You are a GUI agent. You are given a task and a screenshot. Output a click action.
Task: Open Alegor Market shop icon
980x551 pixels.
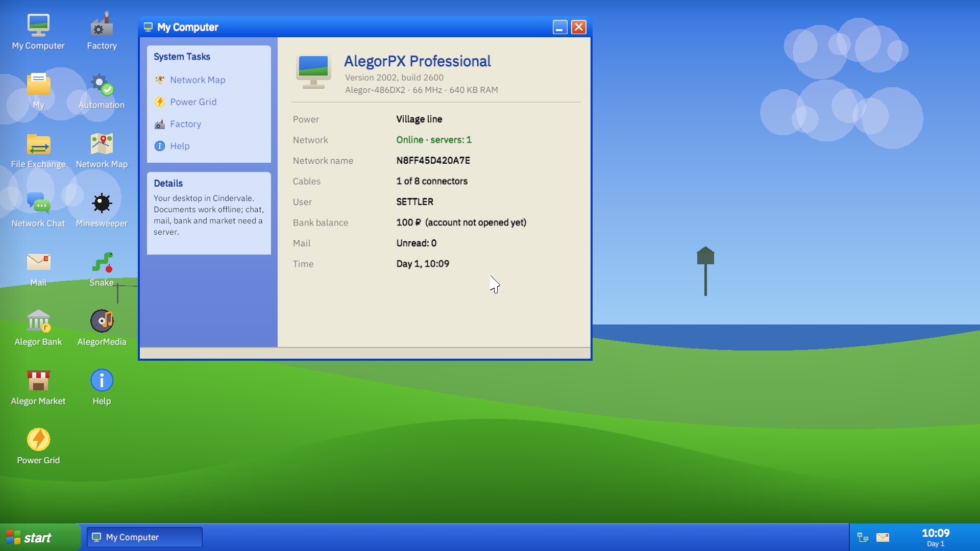coord(38,387)
